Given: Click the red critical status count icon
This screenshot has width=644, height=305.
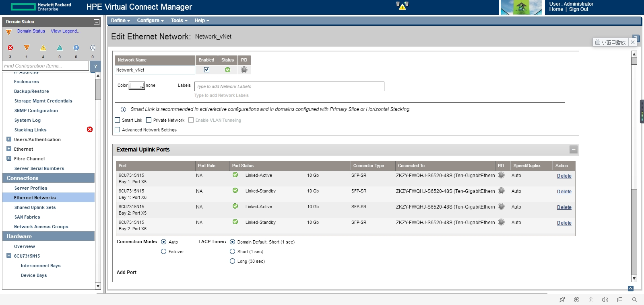Looking at the screenshot, I should (10, 47).
